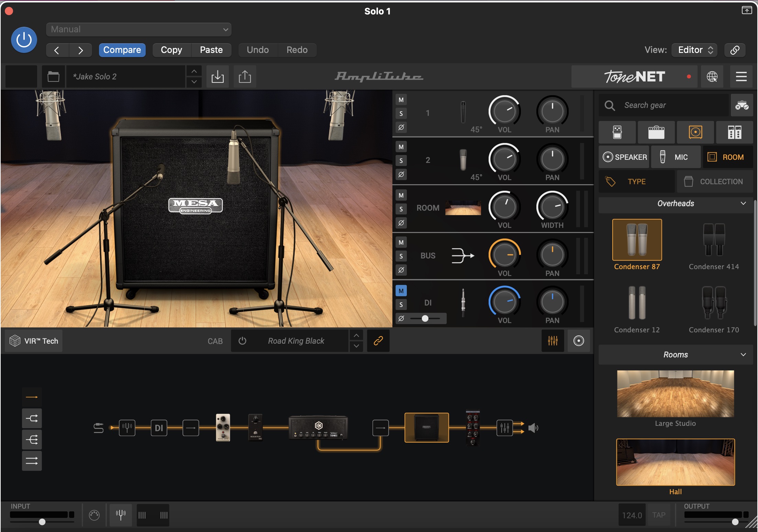Show cabinets gear category
Image resolution: width=758 pixels, height=532 pixels.
[695, 132]
